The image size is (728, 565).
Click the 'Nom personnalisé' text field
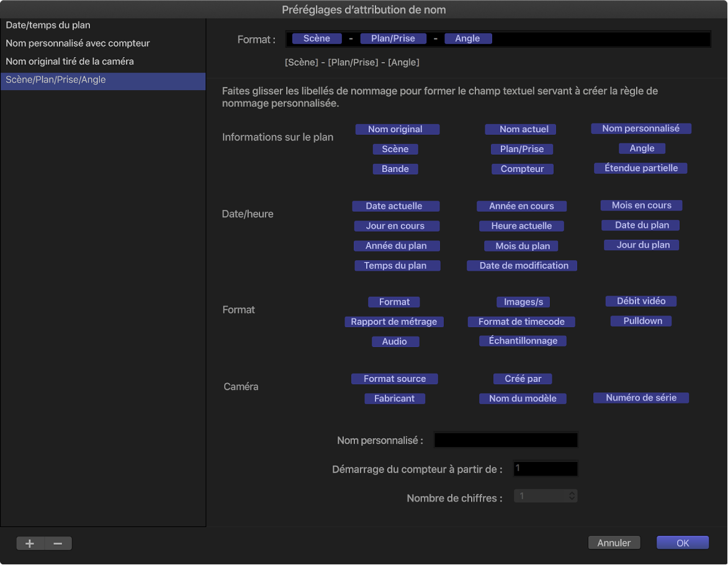tap(506, 440)
